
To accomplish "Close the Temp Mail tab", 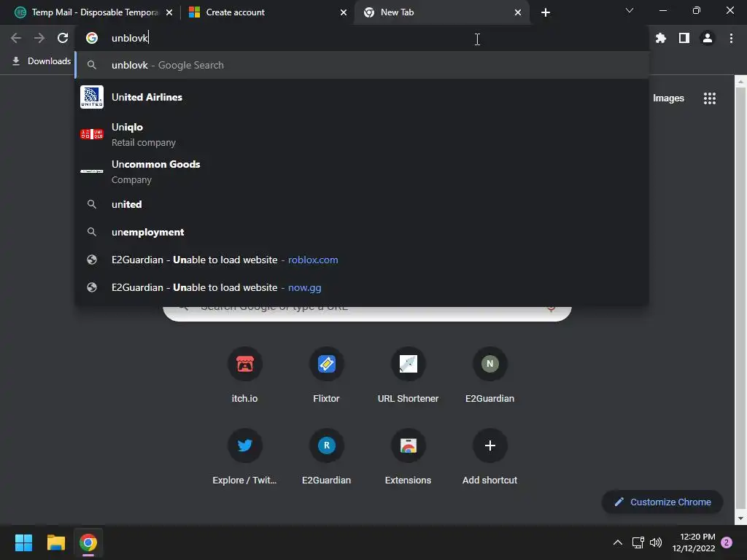I will point(169,12).
